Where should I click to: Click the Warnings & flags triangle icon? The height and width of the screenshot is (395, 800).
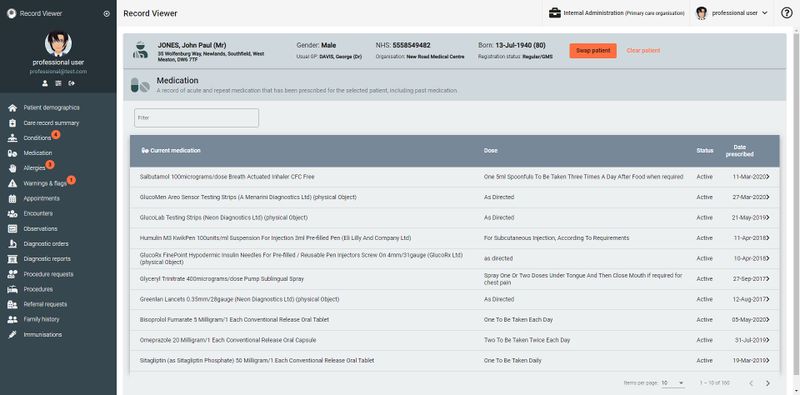click(13, 183)
